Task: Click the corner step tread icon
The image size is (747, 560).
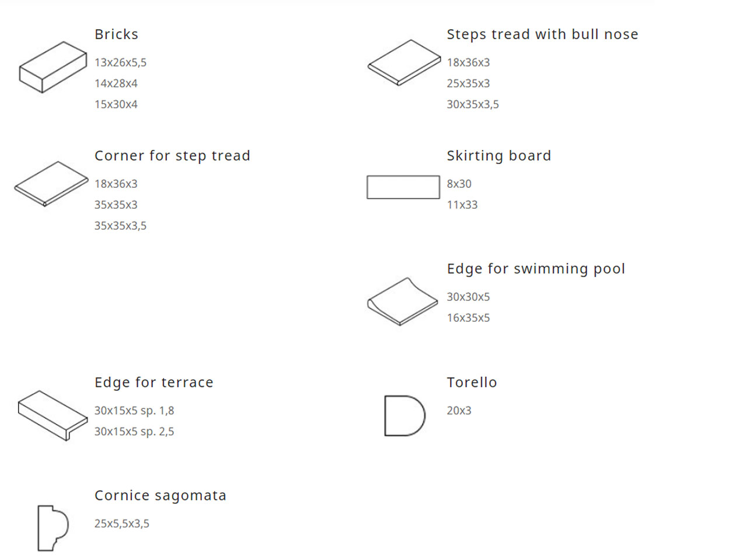Action: tap(51, 184)
